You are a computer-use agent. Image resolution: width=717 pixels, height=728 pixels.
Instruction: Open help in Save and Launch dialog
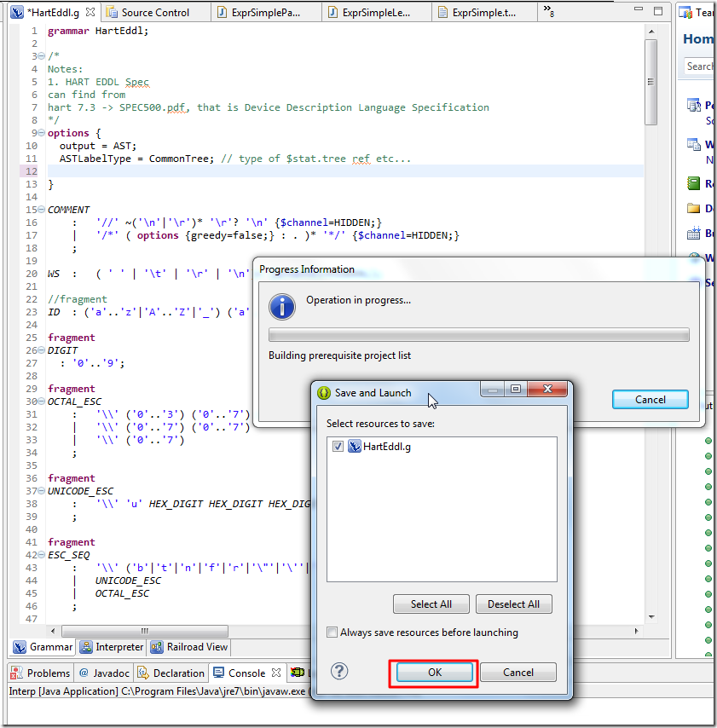tap(339, 671)
